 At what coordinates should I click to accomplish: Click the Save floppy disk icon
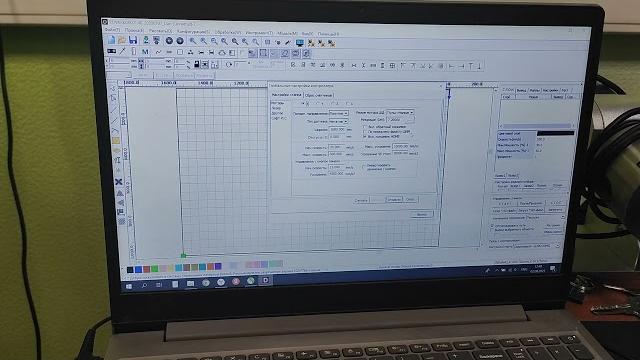click(x=133, y=40)
